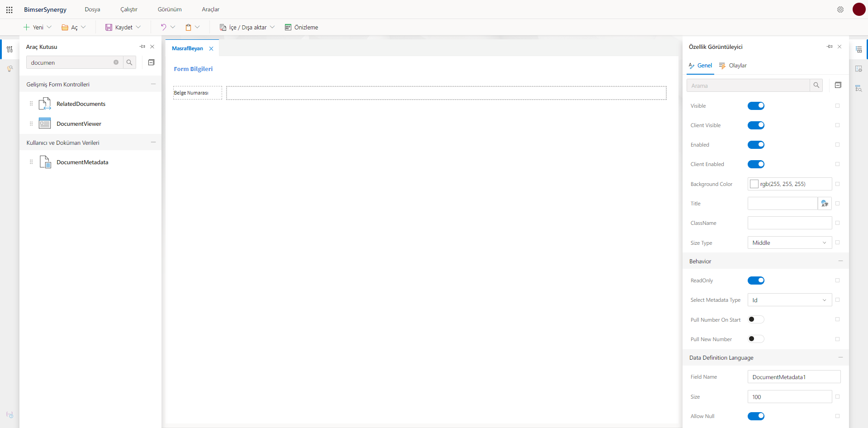This screenshot has height=428, width=868.
Task: Collapse all toolbox groups icon
Action: pos(152,62)
